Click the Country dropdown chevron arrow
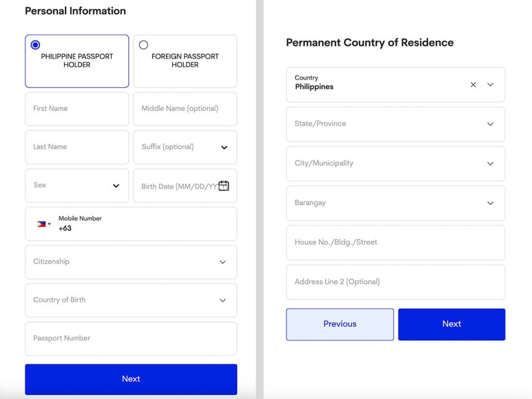 pyautogui.click(x=490, y=85)
